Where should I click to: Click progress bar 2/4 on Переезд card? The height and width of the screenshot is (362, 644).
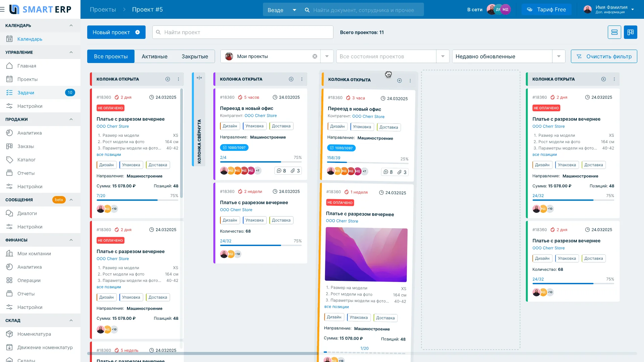tap(261, 162)
